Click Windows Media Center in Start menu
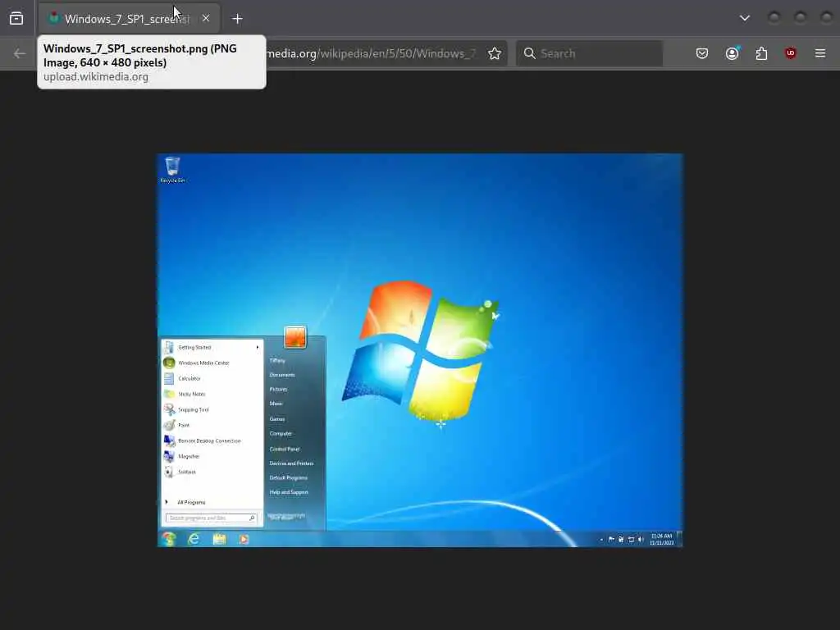 tap(211, 363)
